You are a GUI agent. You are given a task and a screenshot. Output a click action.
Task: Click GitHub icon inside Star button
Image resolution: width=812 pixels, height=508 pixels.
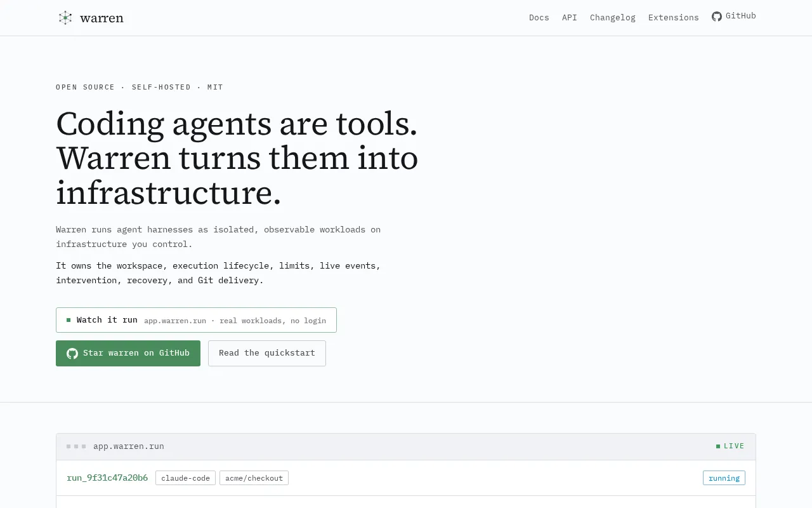click(72, 353)
